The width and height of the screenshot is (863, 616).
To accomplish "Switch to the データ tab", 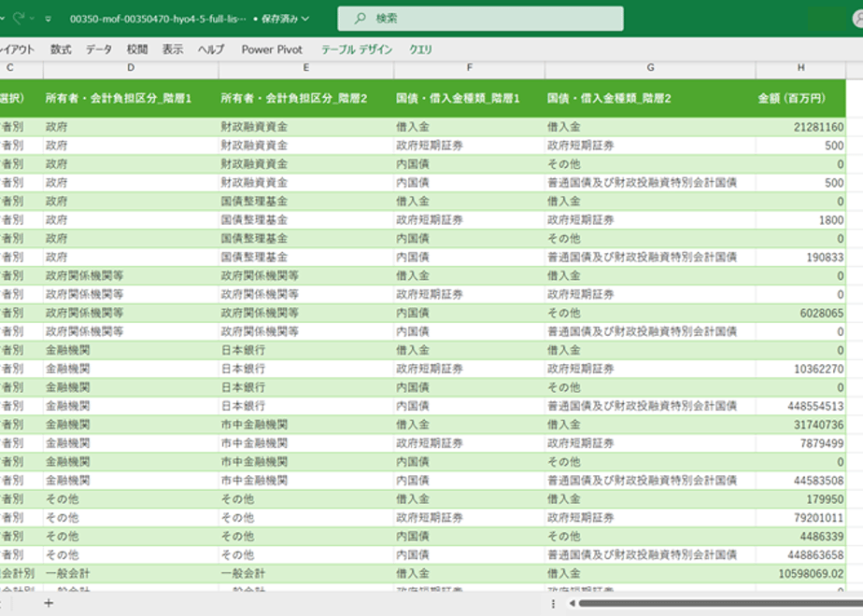I will click(x=99, y=49).
